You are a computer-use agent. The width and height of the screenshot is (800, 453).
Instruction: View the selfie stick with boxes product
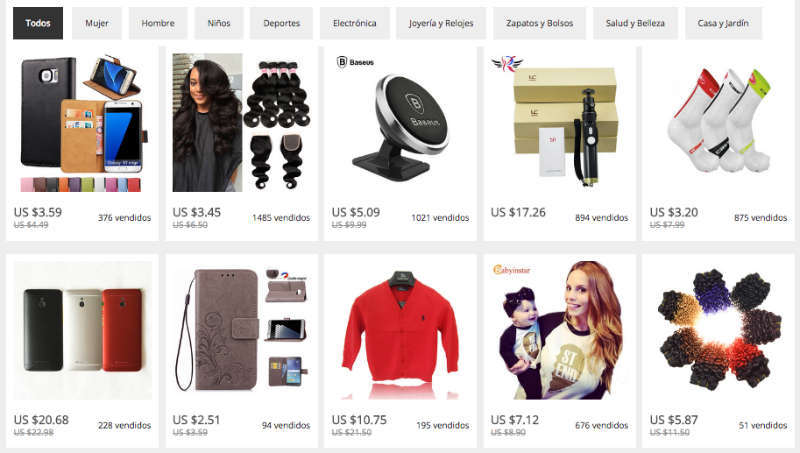pos(560,123)
